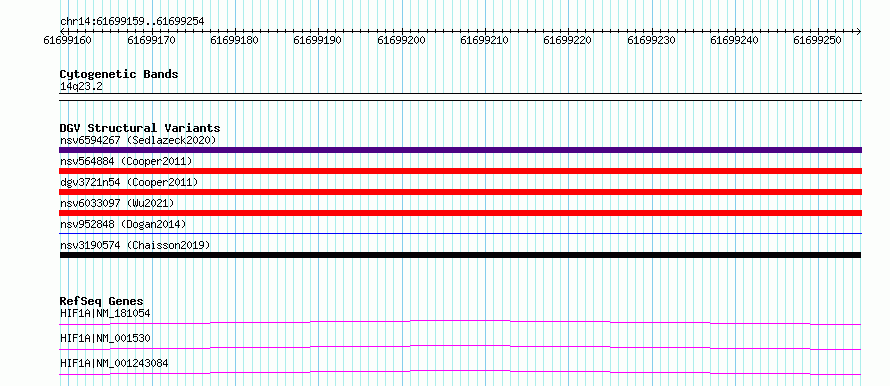Click the red nsv564884 variant bar
This screenshot has height=386, width=890.
click(x=461, y=171)
